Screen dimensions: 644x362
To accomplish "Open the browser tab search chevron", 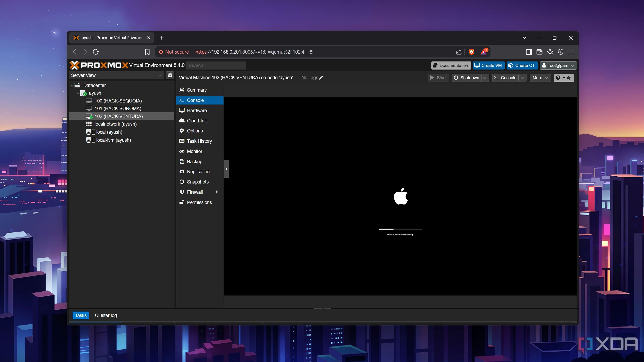I will click(524, 38).
